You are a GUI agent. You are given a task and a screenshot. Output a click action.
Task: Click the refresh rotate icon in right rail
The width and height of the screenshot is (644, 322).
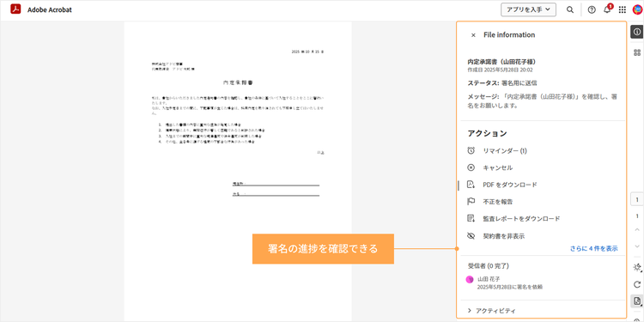pyautogui.click(x=637, y=284)
